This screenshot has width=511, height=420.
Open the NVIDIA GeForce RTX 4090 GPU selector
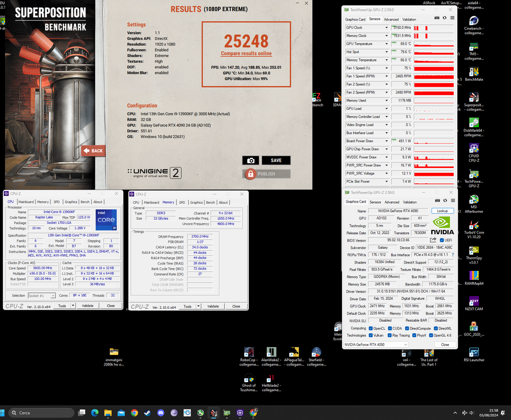point(376,344)
